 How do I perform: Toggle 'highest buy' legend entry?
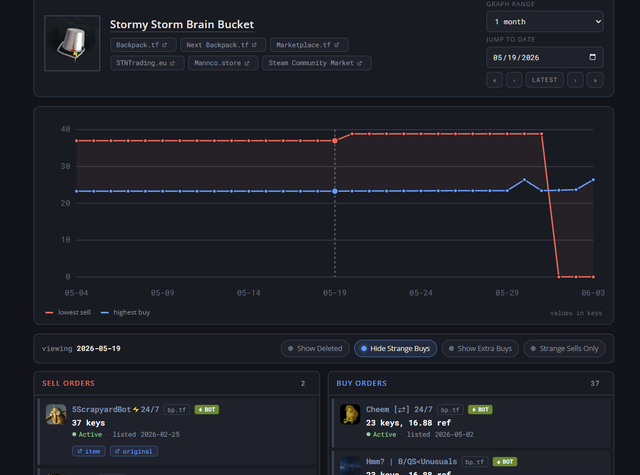point(125,313)
